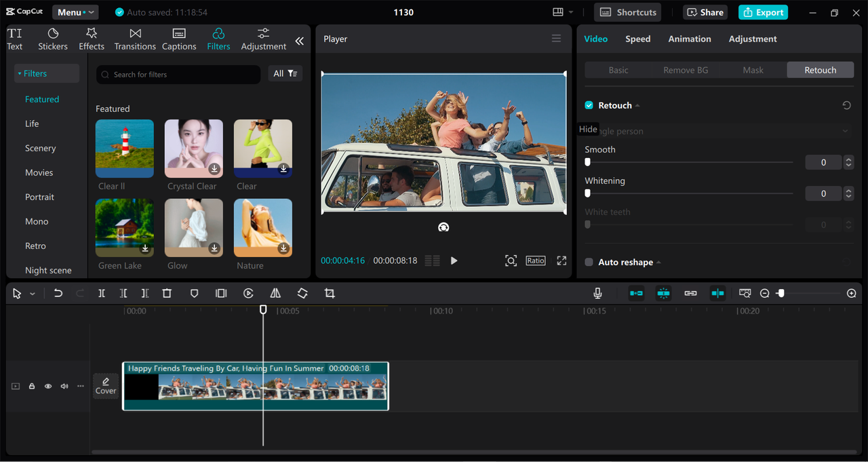
Task: Play the video in Player
Action: (x=454, y=261)
